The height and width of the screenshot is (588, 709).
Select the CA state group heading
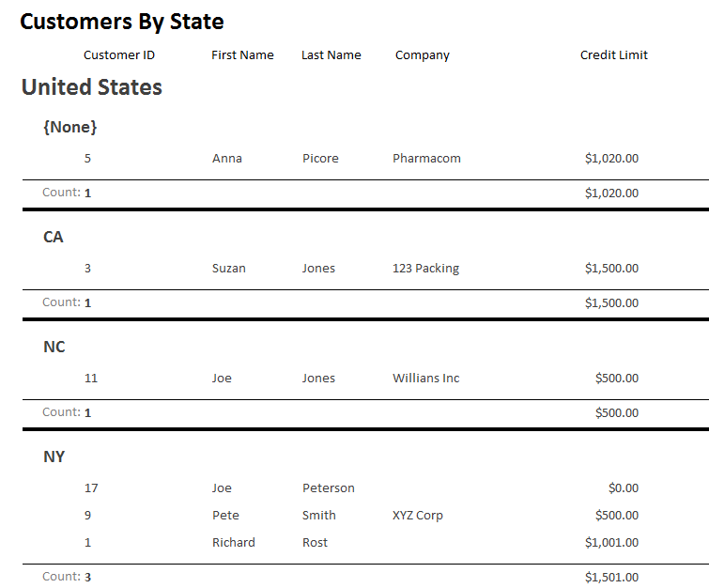tap(54, 237)
